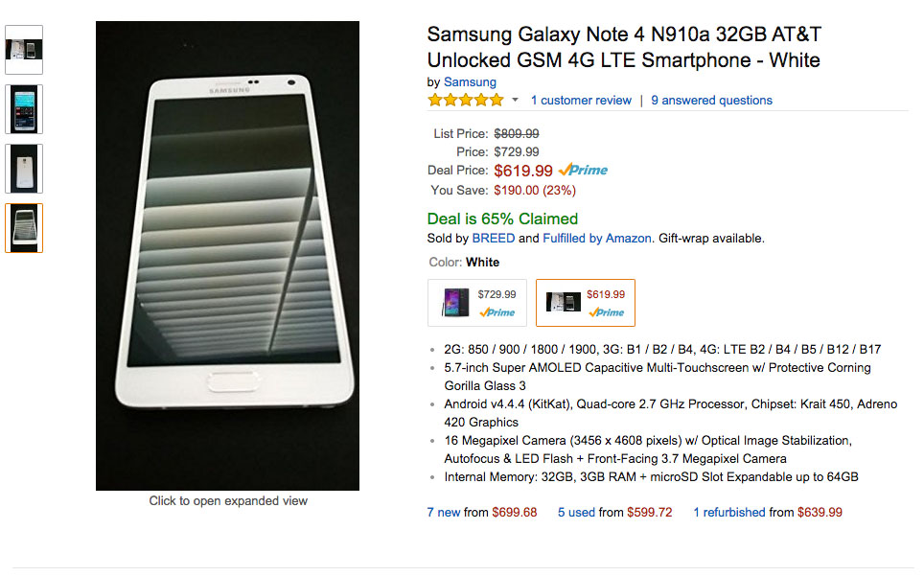Select the $729.99 White color variant
The width and height of the screenshot is (924, 576).
pos(476,302)
